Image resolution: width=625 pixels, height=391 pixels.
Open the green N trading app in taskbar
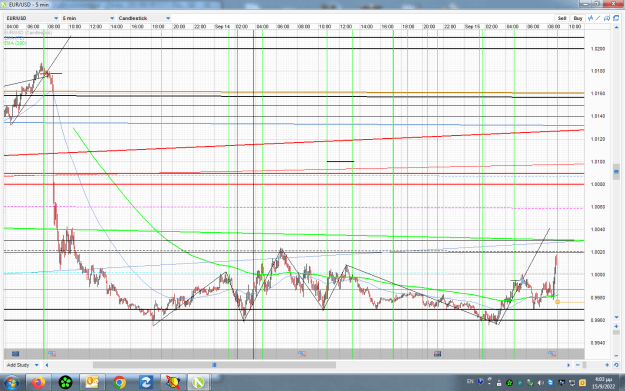click(x=198, y=383)
